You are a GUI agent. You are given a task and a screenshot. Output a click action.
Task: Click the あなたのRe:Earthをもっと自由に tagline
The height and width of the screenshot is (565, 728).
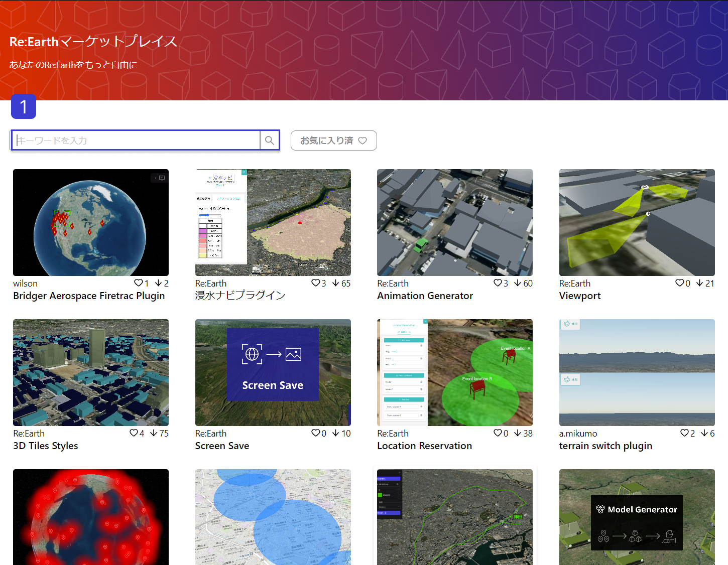pos(73,65)
